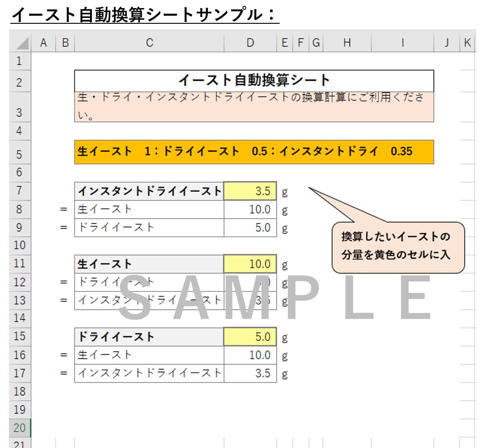Select row 5 header
The width and height of the screenshot is (492, 448).
point(20,152)
